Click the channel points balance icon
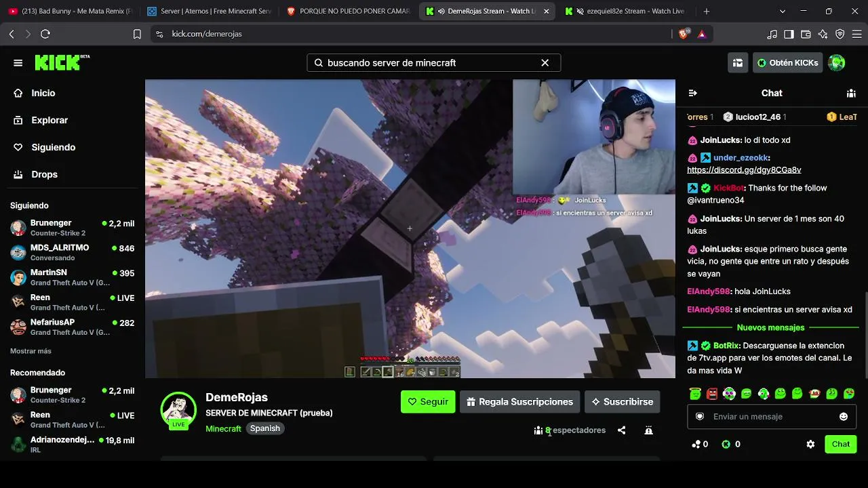This screenshot has height=488, width=868. pos(696,444)
